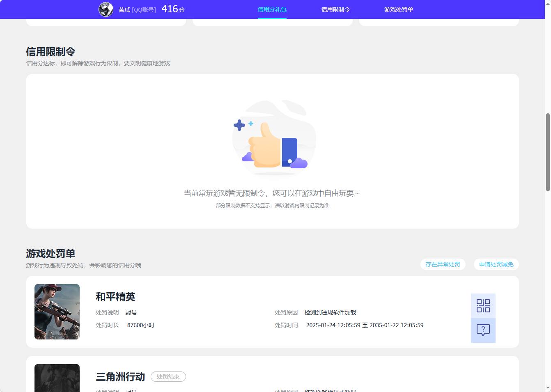Click the page vertical scrollbar thumb
This screenshot has width=551, height=392.
[x=548, y=152]
